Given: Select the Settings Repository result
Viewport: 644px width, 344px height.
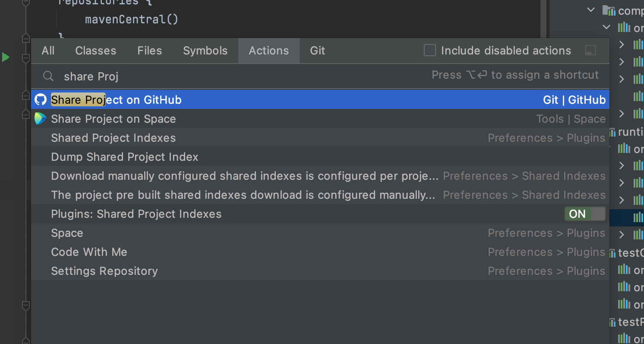Looking at the screenshot, I should pyautogui.click(x=104, y=271).
